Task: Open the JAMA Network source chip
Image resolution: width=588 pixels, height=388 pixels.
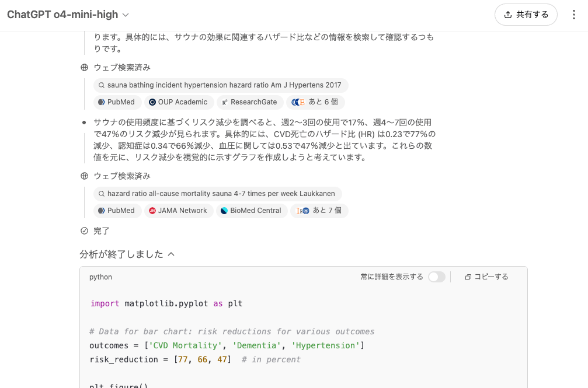Action: 178,211
